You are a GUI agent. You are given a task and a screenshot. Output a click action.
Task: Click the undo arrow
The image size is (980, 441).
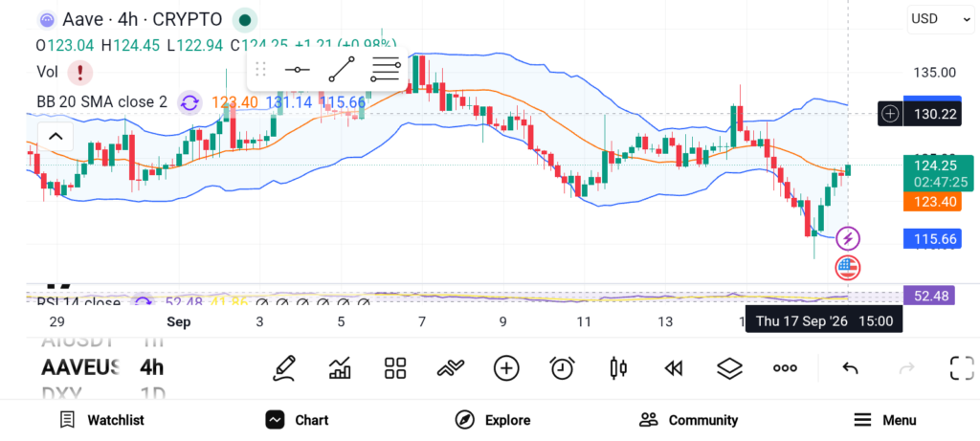[850, 368]
